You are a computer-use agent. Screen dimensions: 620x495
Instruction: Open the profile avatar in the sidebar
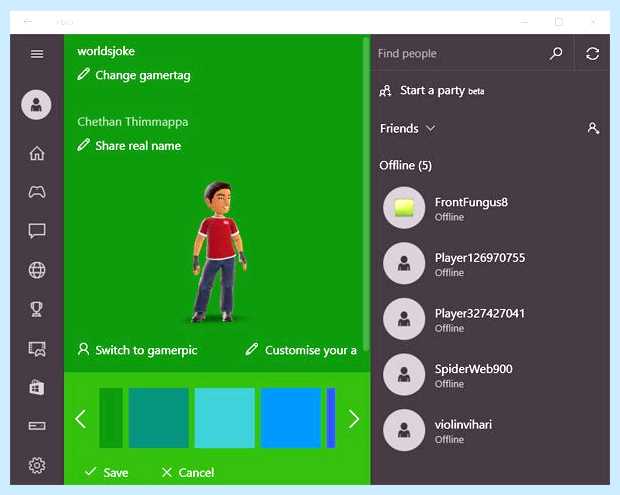point(36,105)
